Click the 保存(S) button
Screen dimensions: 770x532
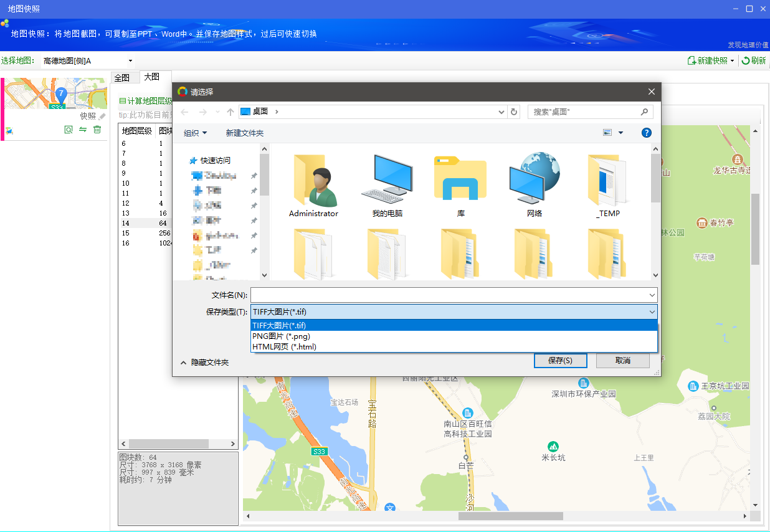[x=560, y=361]
